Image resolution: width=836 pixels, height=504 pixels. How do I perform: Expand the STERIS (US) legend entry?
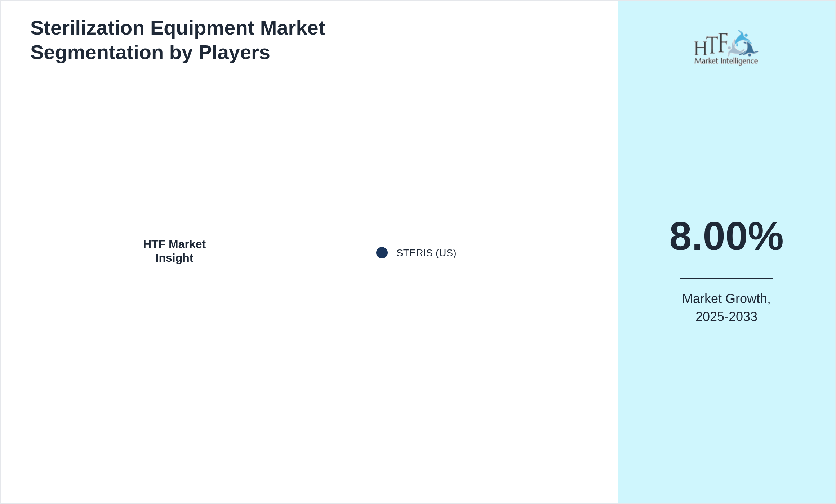pos(426,253)
